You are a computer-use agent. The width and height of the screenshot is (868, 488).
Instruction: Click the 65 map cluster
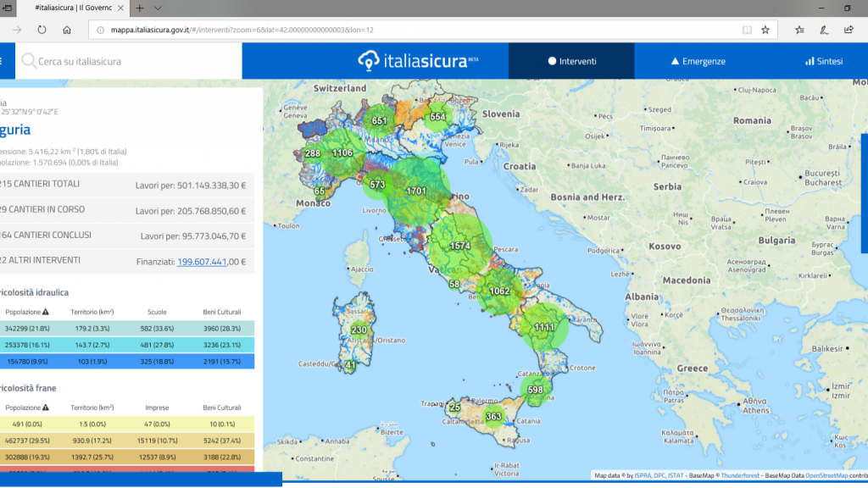tap(320, 191)
